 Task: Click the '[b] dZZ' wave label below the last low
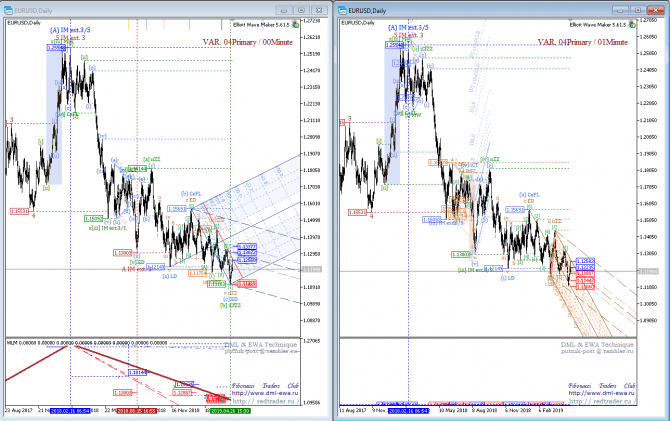[x=230, y=305]
